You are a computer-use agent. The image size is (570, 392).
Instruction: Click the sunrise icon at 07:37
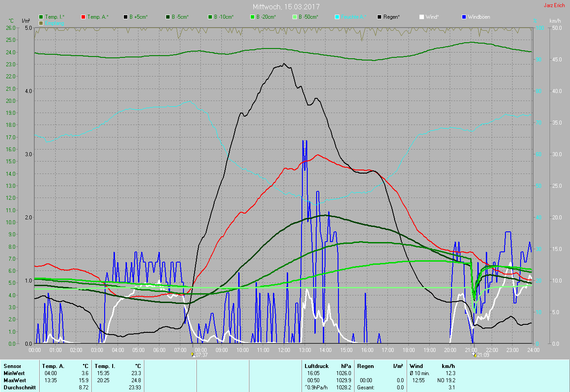pyautogui.click(x=192, y=355)
